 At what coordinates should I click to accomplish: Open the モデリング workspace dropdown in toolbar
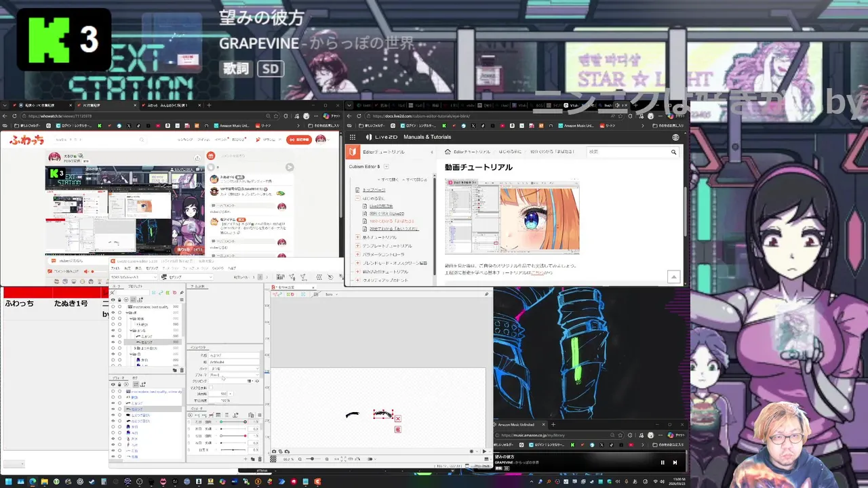click(186, 277)
